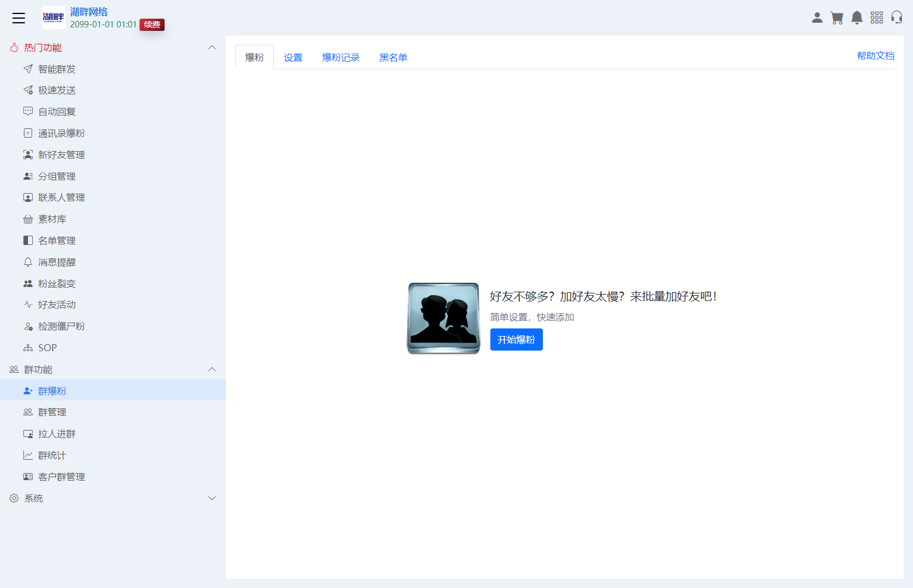This screenshot has height=588, width=913.
Task: Open the 群统计 statistics page
Action: (51, 455)
